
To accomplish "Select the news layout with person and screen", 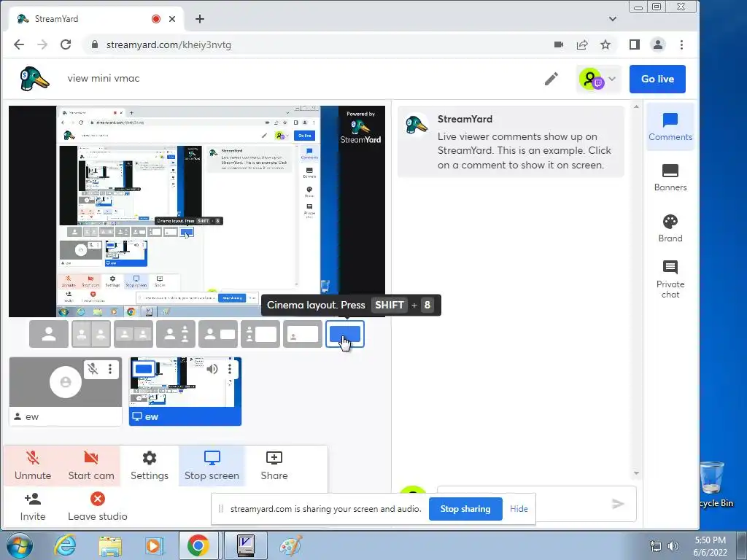I will click(218, 334).
